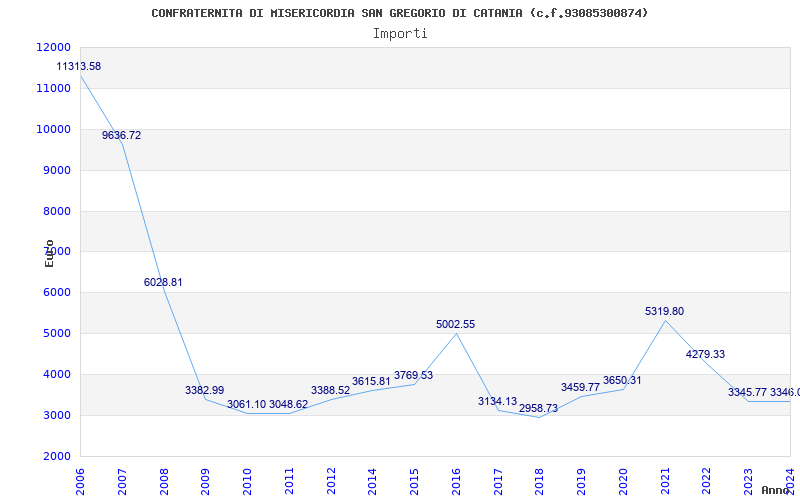Click y-axis value 6000
Screen dimensions: 800x500
point(56,293)
